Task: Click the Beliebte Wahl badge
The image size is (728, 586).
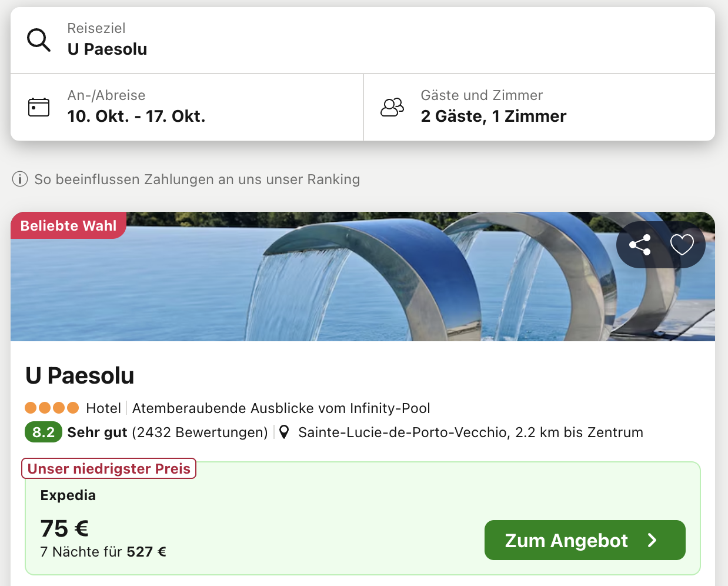Action: [68, 226]
